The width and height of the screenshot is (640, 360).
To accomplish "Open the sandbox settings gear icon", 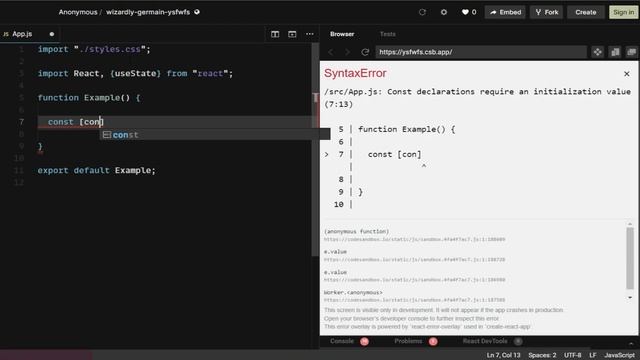I will tap(444, 12).
